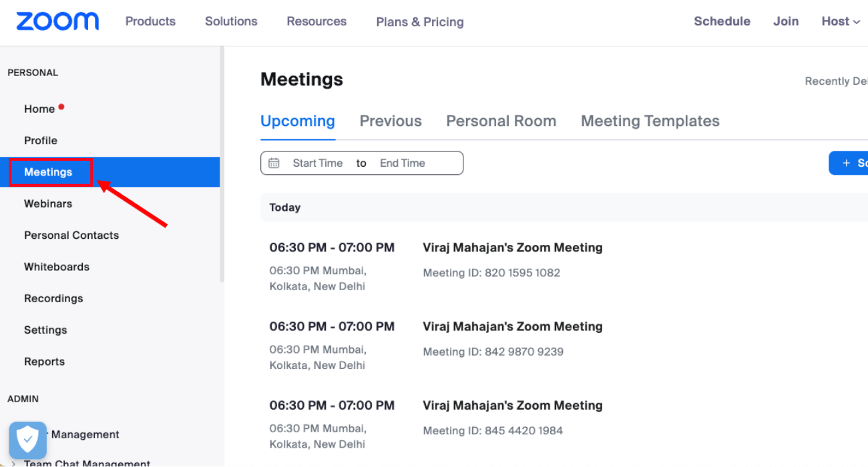The height and width of the screenshot is (467, 868).
Task: Open Profile in sidebar
Action: pyautogui.click(x=41, y=140)
